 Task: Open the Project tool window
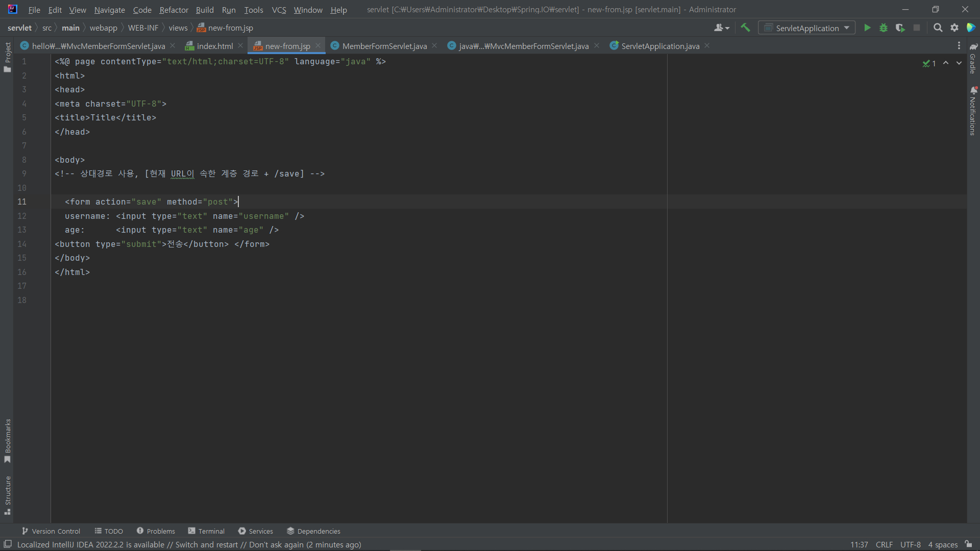pyautogui.click(x=7, y=57)
